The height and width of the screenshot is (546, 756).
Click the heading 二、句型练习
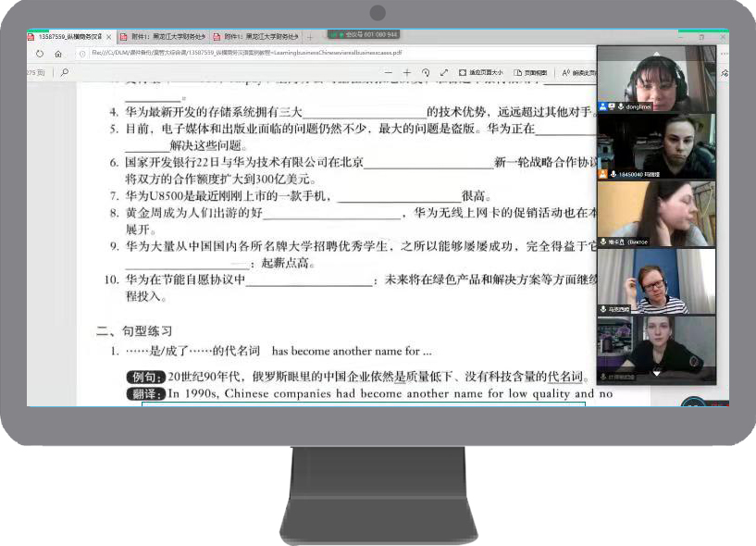coord(134,331)
